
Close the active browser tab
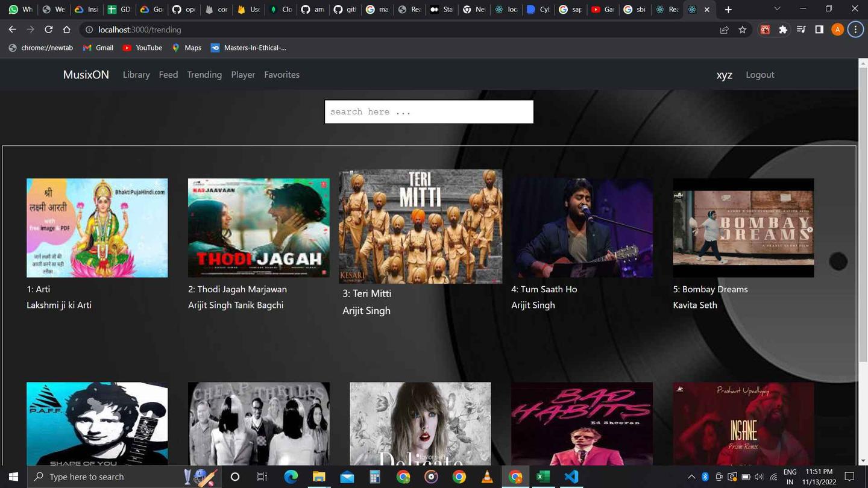click(x=707, y=10)
